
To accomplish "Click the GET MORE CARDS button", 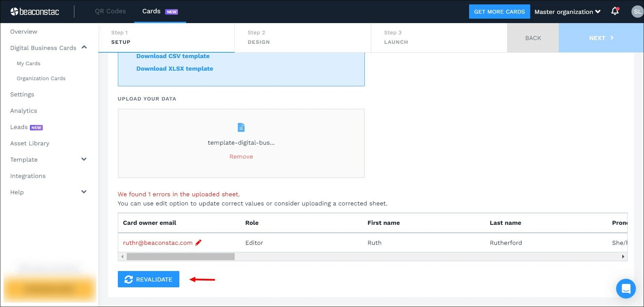I will (499, 12).
